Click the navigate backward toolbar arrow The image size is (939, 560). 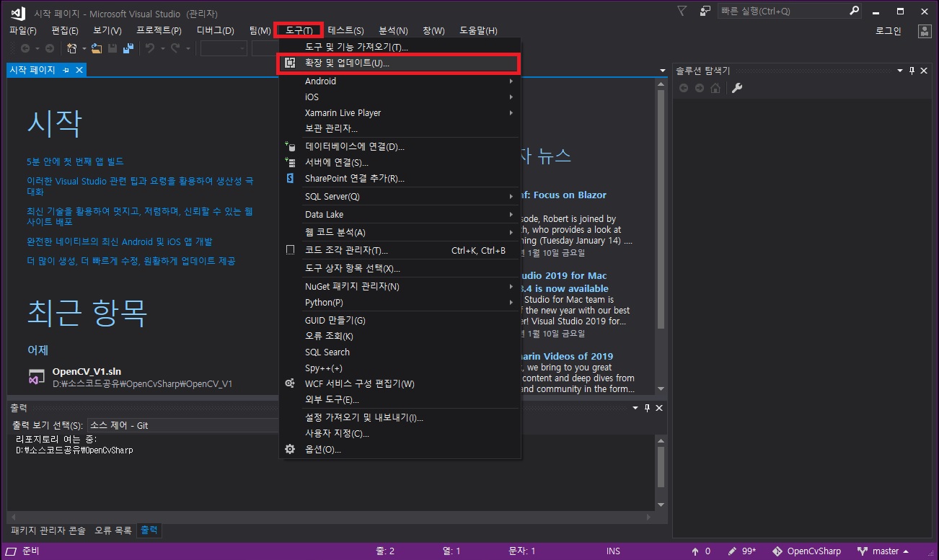click(x=25, y=48)
